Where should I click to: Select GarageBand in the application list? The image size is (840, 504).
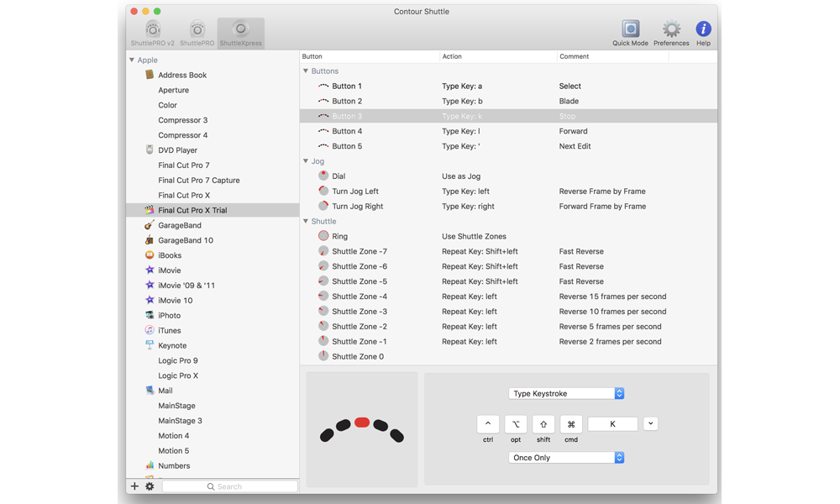(179, 225)
